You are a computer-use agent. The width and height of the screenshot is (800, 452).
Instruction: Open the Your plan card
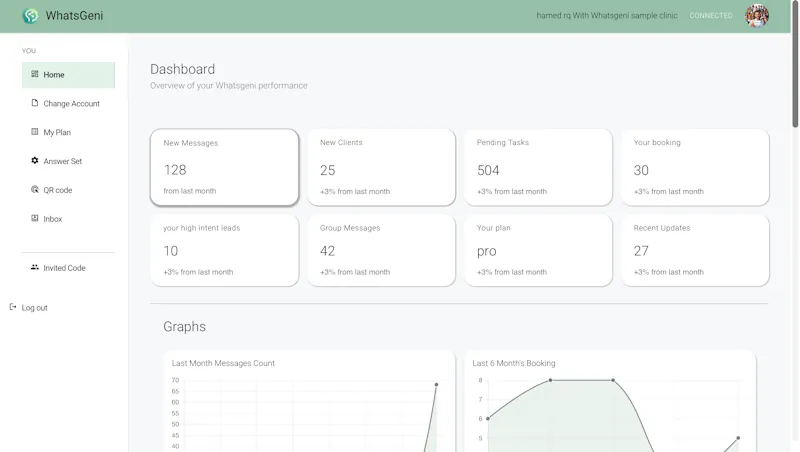tap(538, 250)
